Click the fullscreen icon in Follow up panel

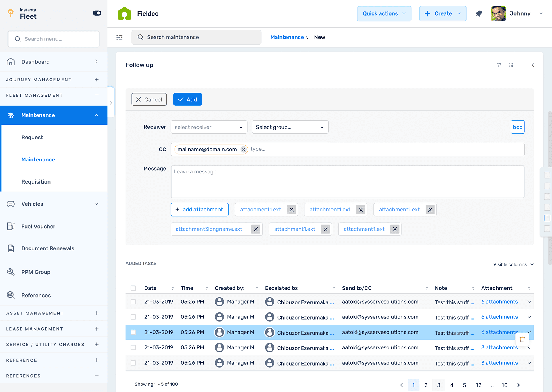[511, 65]
